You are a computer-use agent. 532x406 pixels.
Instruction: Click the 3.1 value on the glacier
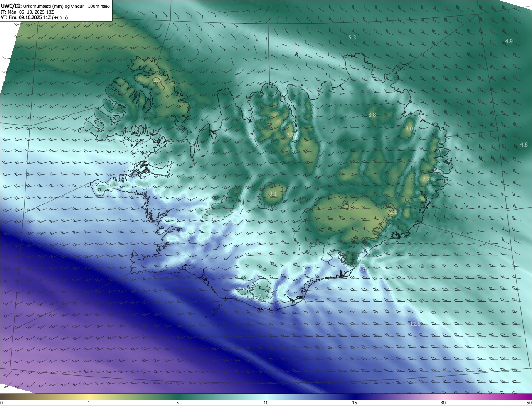pos(273,194)
